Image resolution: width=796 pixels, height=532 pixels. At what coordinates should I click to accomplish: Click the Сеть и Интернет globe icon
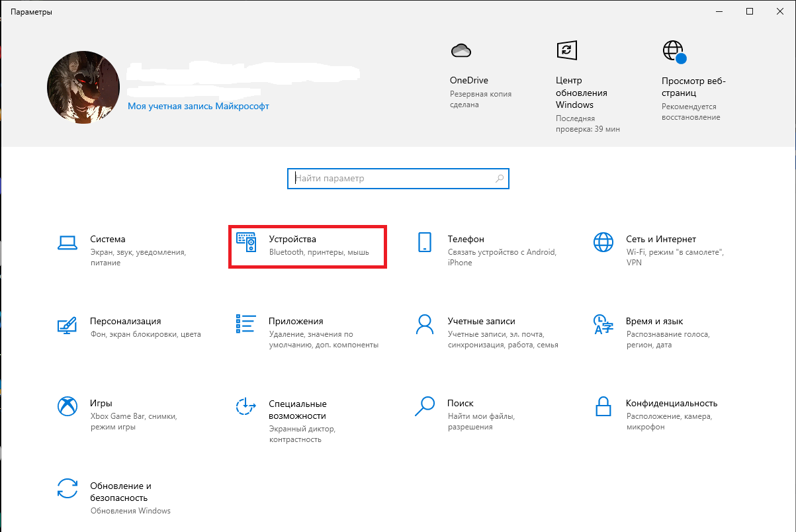click(603, 242)
